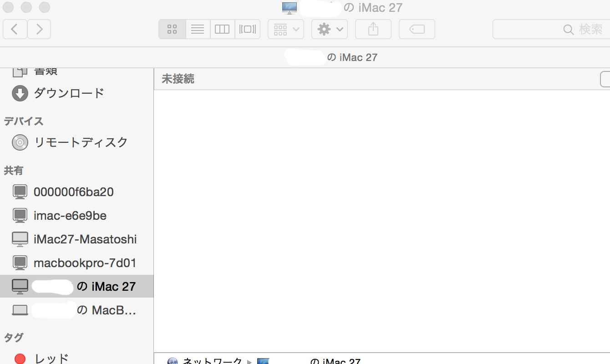Focus the 検索 search field
The height and width of the screenshot is (364, 610).
coord(551,29)
